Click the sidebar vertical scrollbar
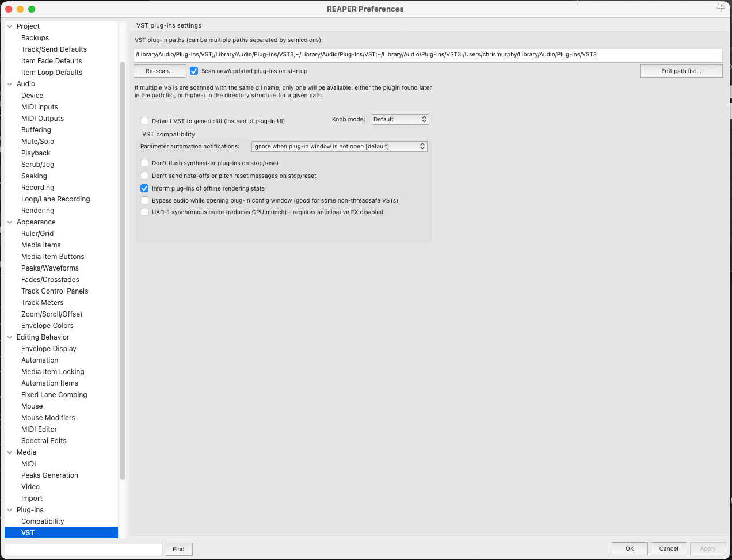This screenshot has height=560, width=732. pyautogui.click(x=123, y=271)
